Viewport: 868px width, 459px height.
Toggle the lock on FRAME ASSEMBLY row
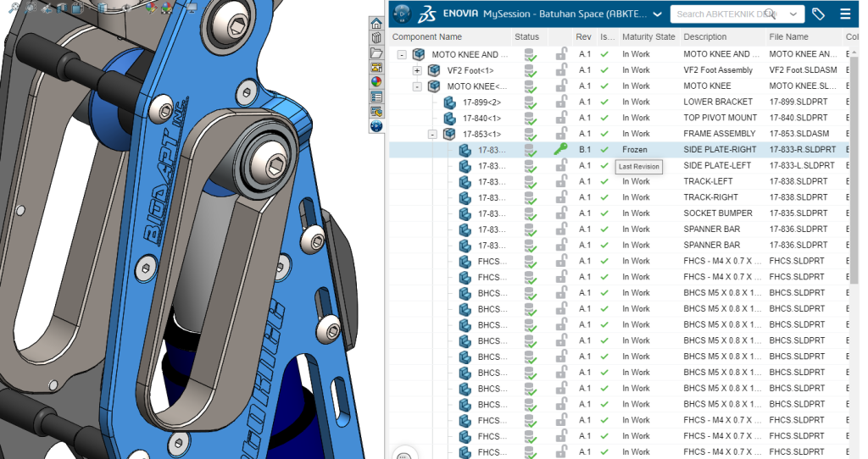click(560, 134)
